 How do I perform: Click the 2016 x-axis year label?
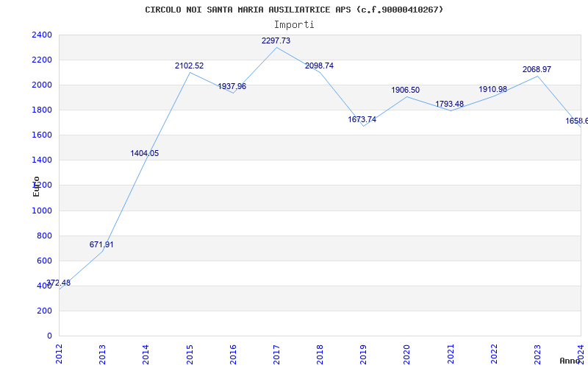[233, 354]
